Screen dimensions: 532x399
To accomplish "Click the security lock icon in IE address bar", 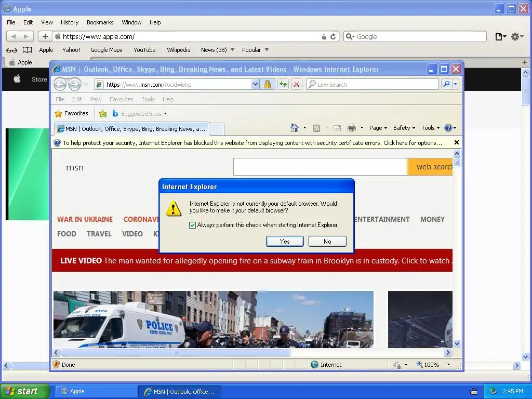I will tap(267, 85).
